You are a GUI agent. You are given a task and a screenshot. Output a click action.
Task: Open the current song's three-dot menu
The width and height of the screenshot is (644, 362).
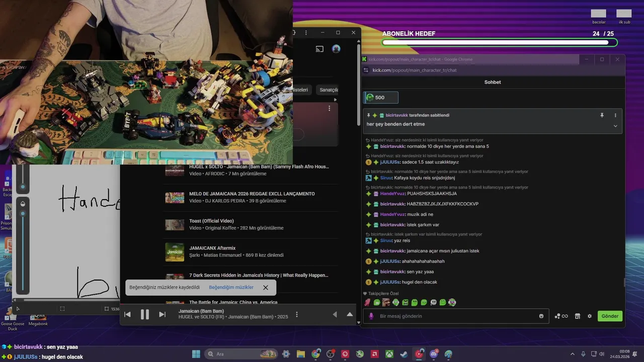tap(297, 315)
